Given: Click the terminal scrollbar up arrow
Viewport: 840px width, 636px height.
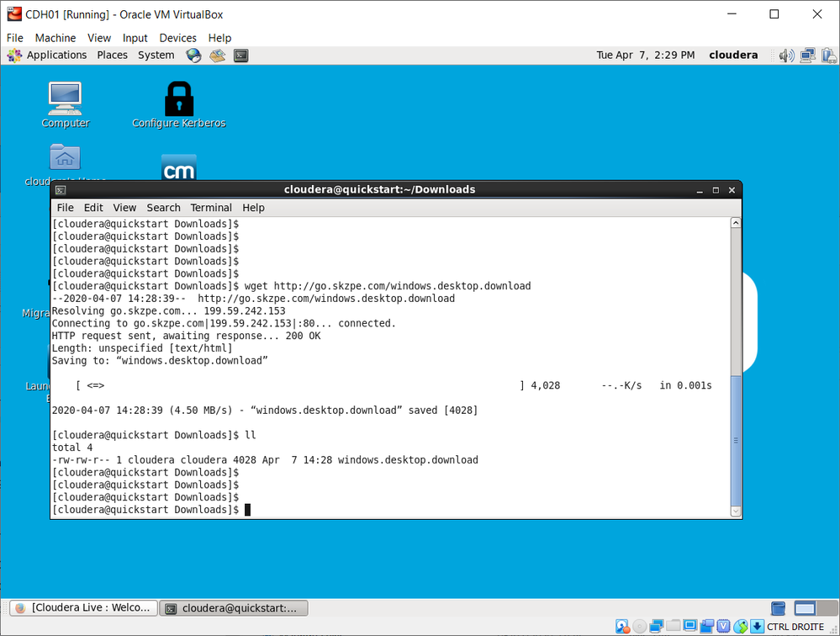Looking at the screenshot, I should [736, 223].
